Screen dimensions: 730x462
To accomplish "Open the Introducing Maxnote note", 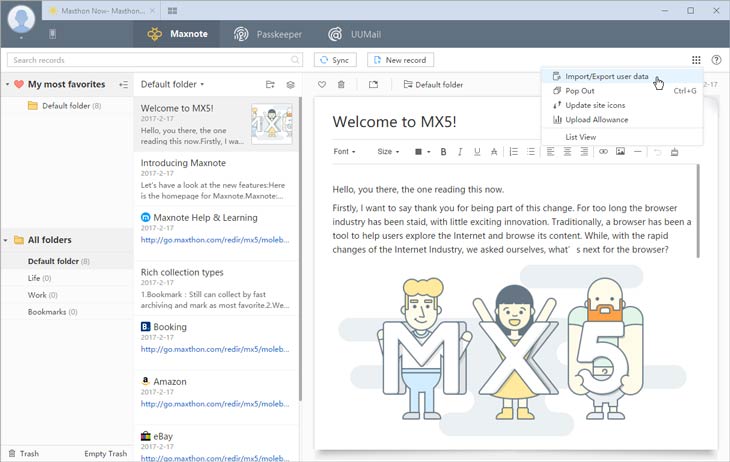I will (216, 179).
